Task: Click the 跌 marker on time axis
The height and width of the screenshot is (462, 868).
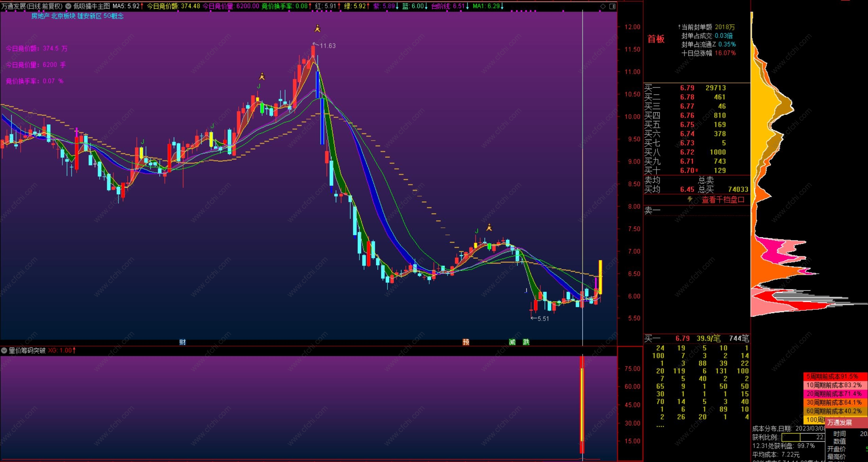Action: pyautogui.click(x=526, y=342)
